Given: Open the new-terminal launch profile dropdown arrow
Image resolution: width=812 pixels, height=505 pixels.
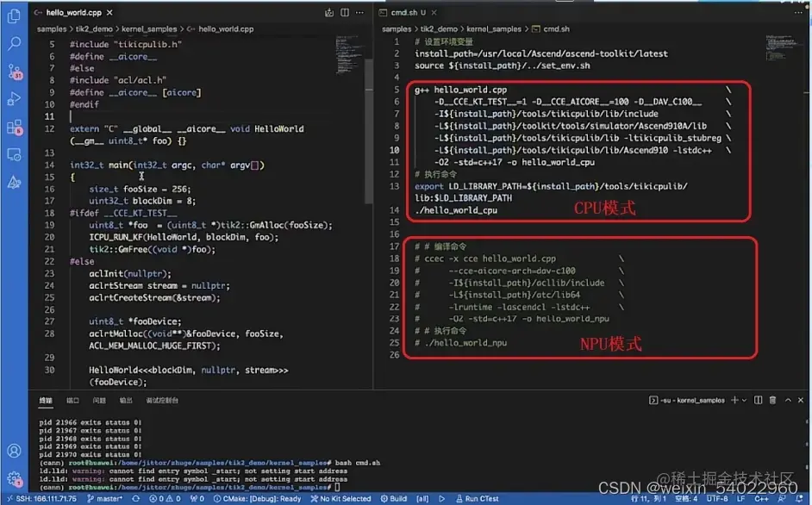Looking at the screenshot, I should (x=744, y=401).
